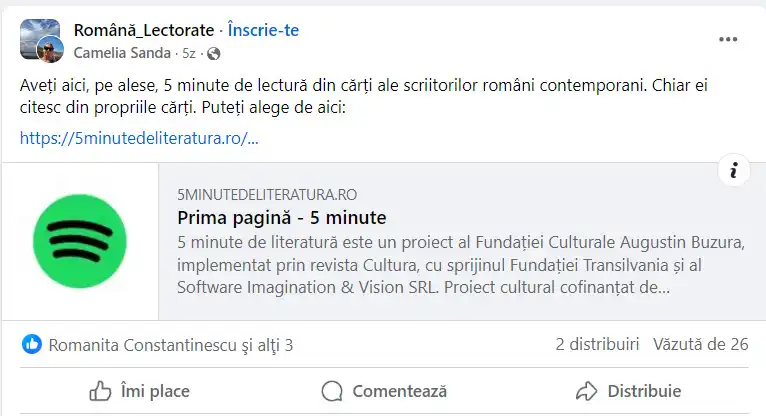Image resolution: width=766 pixels, height=416 pixels.
Task: Click the thumbs-up icon of Îmi place
Action: pyautogui.click(x=100, y=391)
